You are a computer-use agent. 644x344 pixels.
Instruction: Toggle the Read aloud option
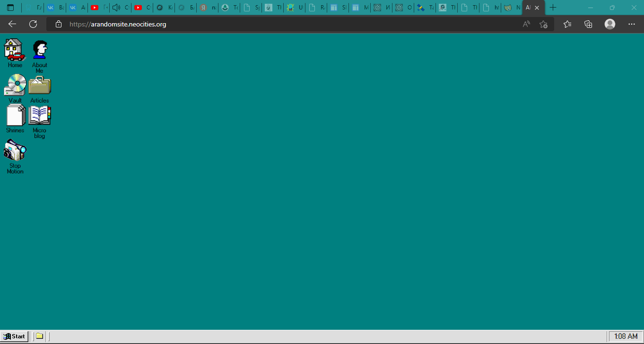point(526,24)
